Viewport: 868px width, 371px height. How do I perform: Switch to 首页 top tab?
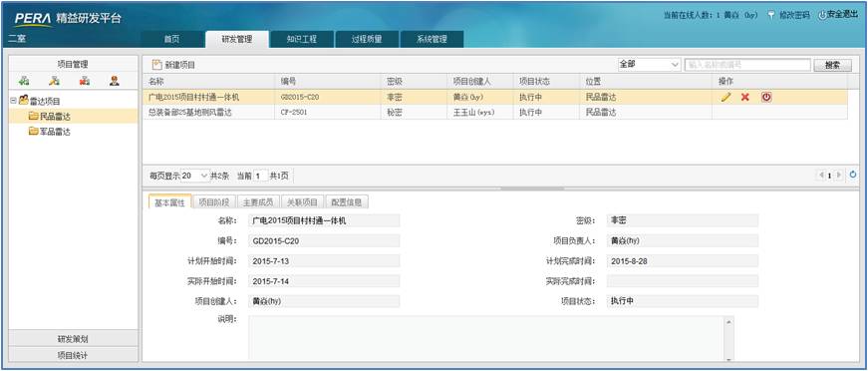171,39
